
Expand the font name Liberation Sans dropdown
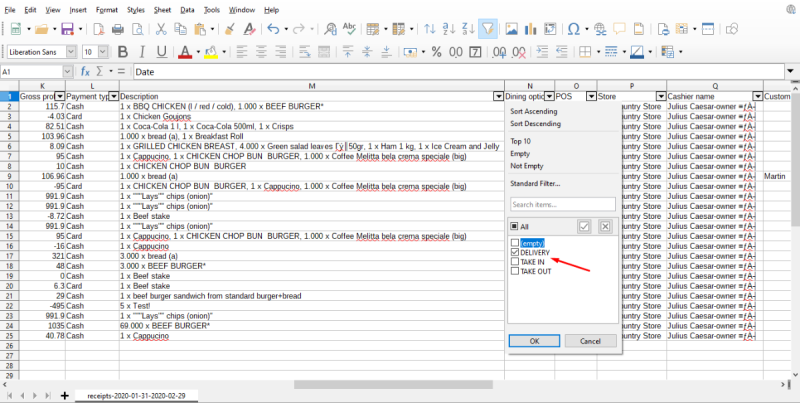tap(71, 51)
